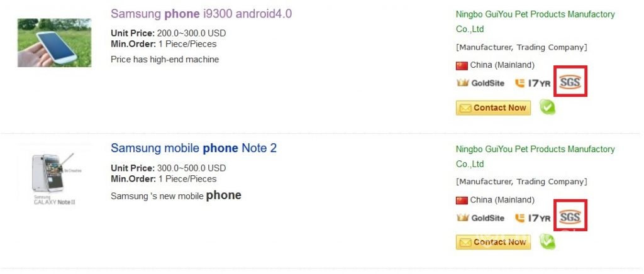Open Samsung phone i9300 android4.0 title
Screen dimensions: 644x274
(201, 14)
